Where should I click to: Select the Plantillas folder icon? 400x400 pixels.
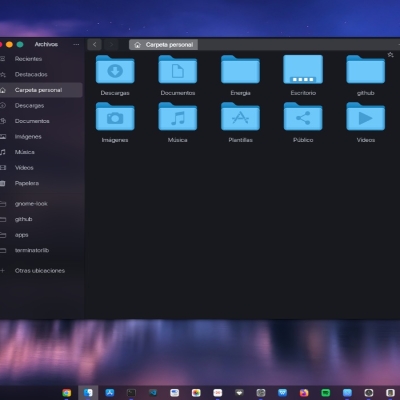point(240,116)
